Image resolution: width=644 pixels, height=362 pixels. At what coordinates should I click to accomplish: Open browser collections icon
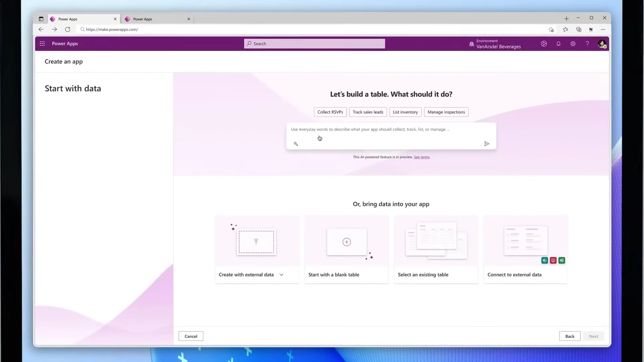click(579, 29)
